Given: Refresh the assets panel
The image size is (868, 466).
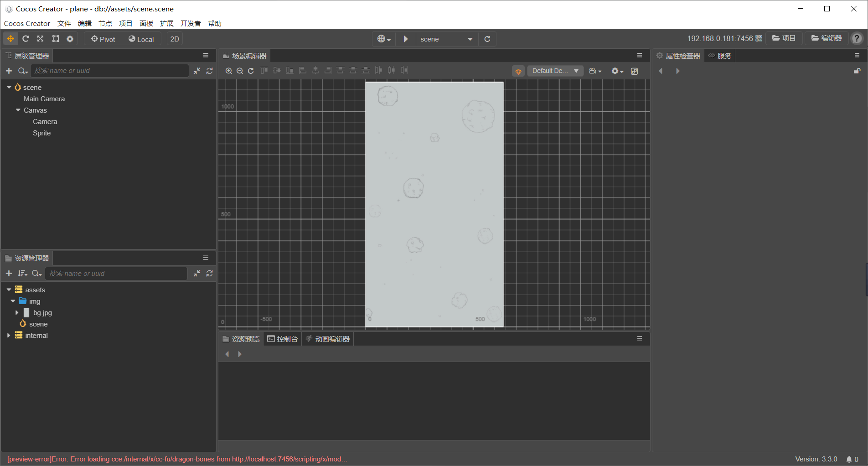Looking at the screenshot, I should 210,273.
